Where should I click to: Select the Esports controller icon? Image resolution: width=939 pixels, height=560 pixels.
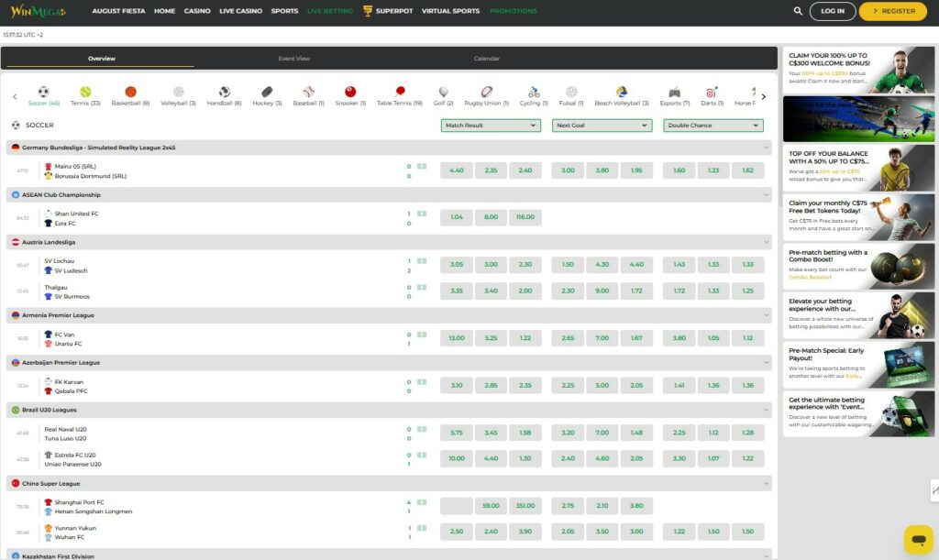pyautogui.click(x=674, y=92)
